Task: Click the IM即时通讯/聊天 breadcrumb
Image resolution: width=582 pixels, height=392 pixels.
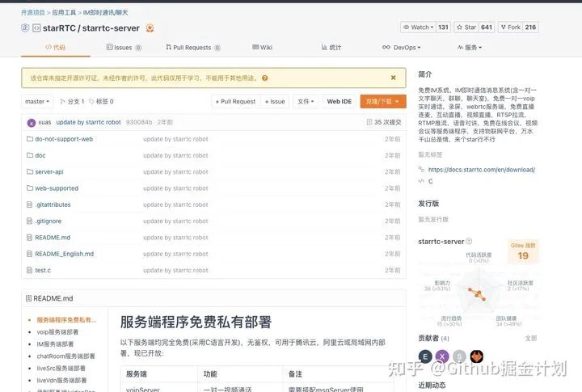Action: [x=105, y=13]
